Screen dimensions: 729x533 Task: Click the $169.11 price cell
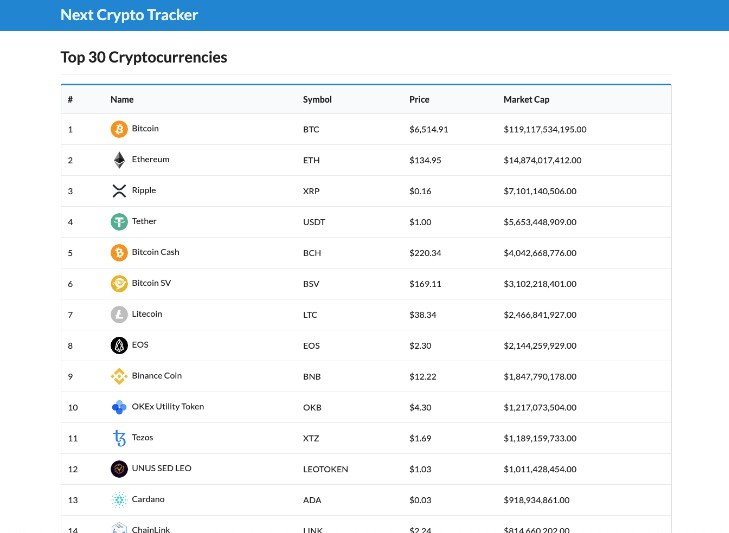[x=425, y=284]
